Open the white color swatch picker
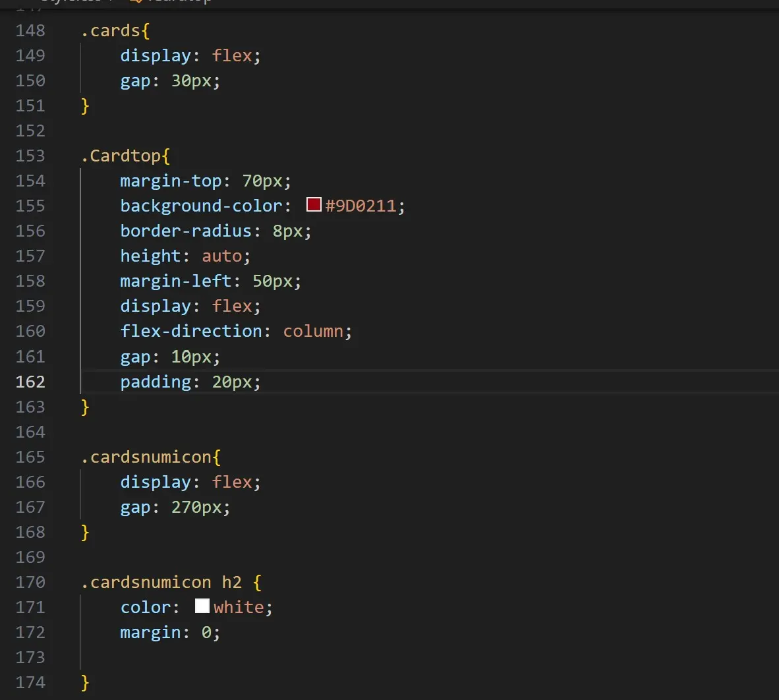Screen dimensions: 779x700 point(202,606)
